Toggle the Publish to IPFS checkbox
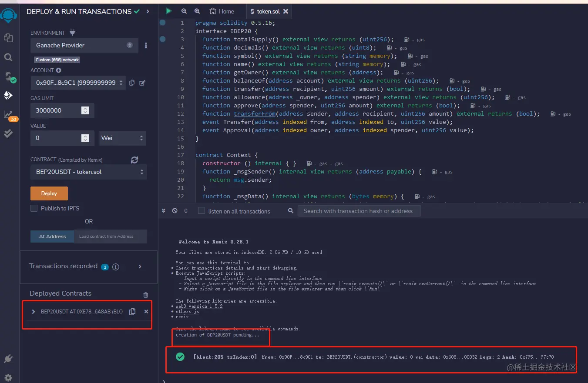 click(34, 208)
